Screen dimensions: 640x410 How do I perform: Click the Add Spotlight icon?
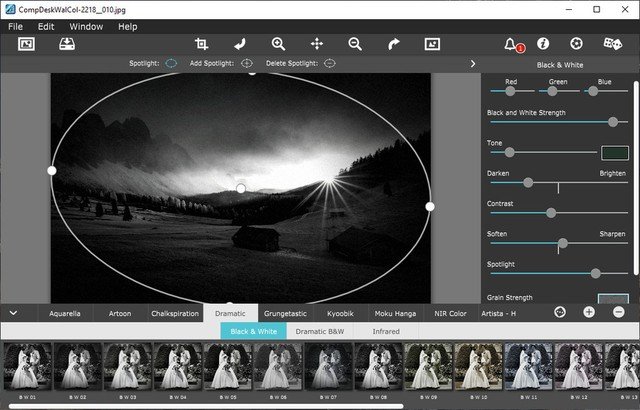(x=247, y=63)
